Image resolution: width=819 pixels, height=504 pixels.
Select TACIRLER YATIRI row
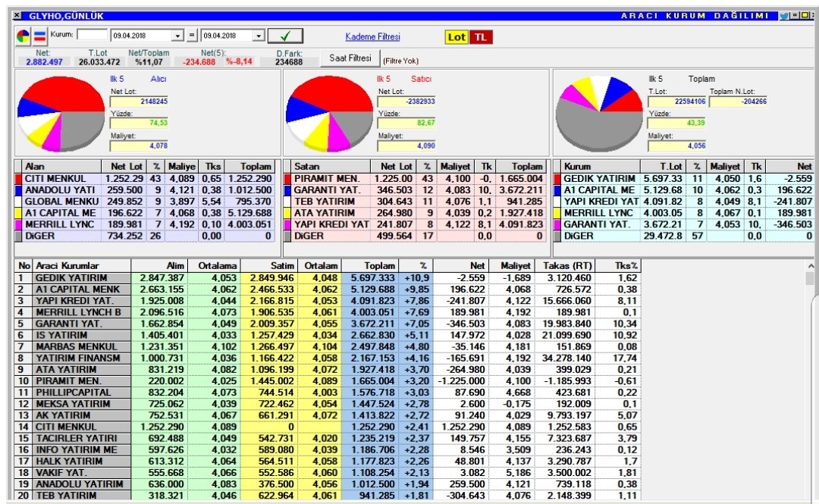tap(327, 439)
